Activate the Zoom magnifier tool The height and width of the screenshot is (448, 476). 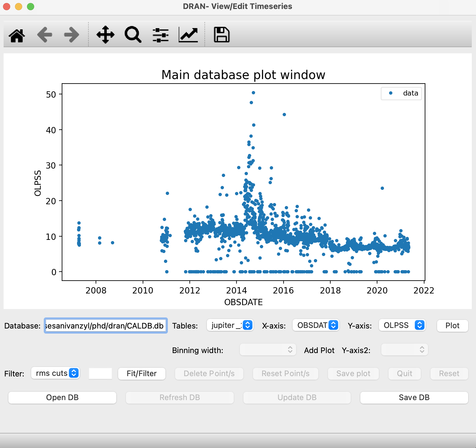coord(133,35)
